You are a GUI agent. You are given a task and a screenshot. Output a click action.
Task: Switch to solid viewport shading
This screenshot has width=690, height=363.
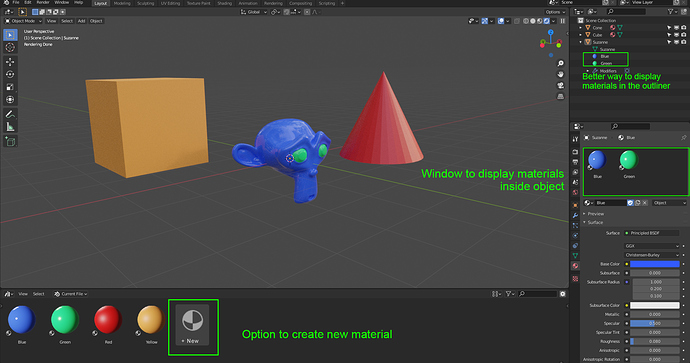click(x=533, y=21)
